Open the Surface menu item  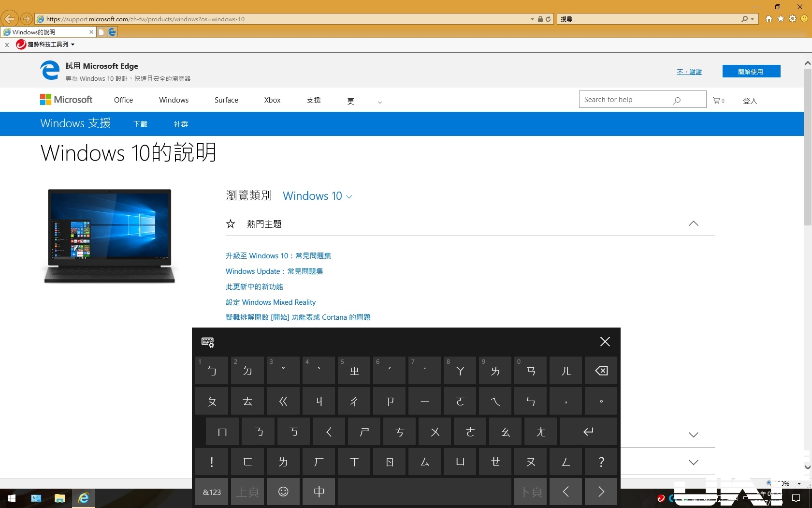point(226,100)
